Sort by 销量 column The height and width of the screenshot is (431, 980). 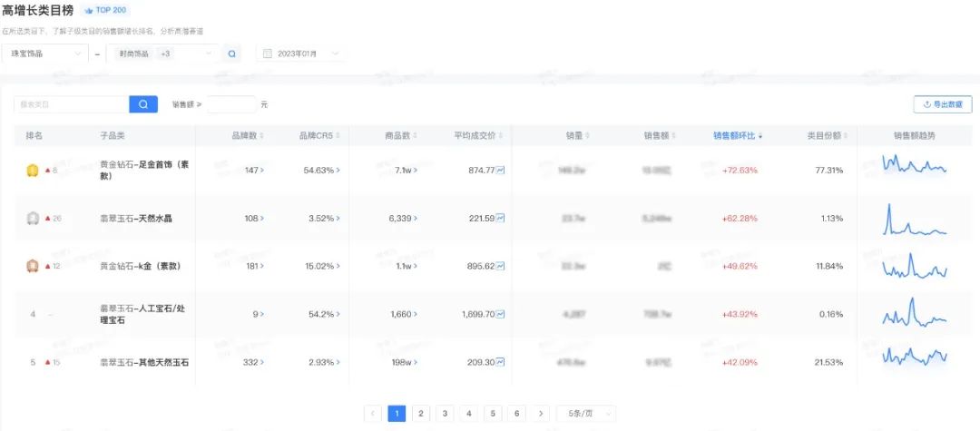coord(587,135)
